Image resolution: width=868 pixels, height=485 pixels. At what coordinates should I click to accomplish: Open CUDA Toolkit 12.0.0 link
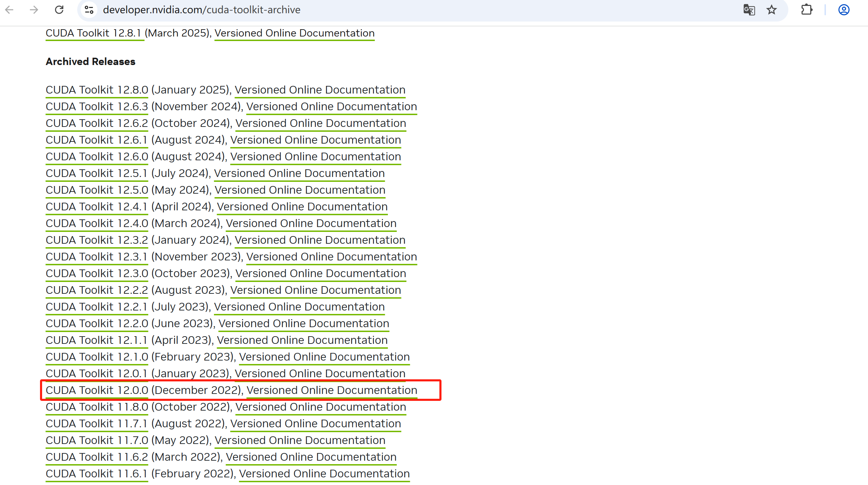97,390
